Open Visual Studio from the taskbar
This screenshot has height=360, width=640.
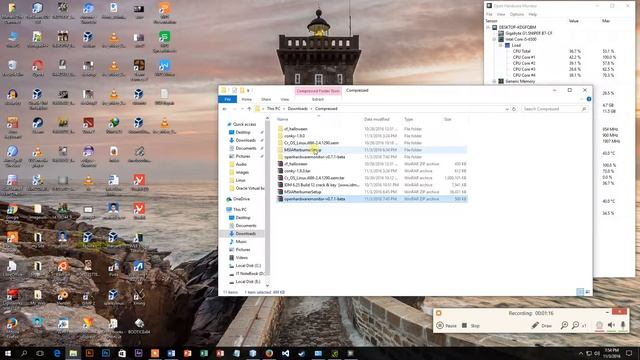285,353
